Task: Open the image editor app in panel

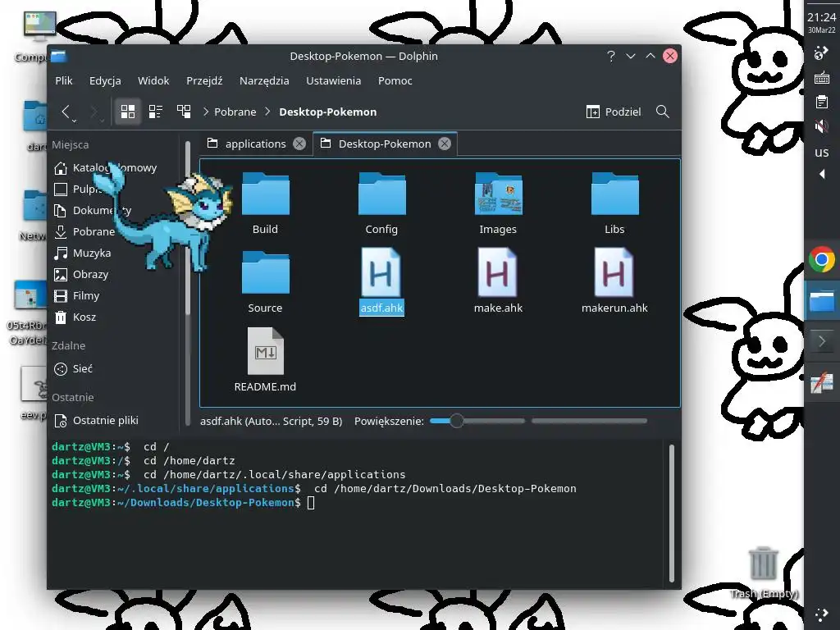Action: [822, 383]
